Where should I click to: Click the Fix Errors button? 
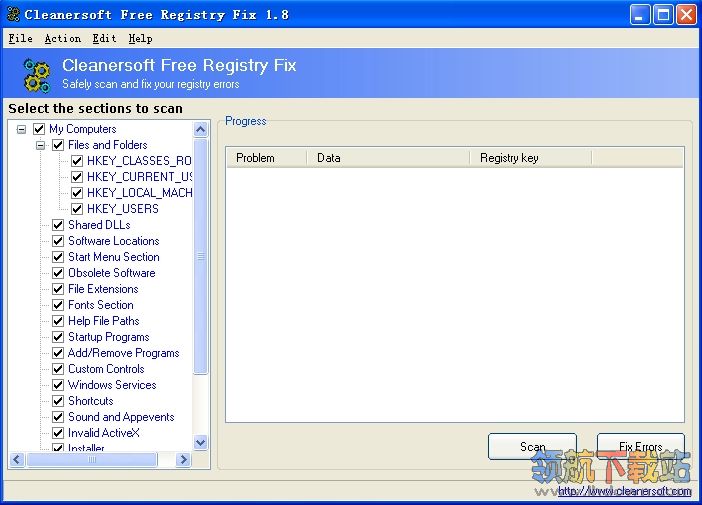coord(641,446)
